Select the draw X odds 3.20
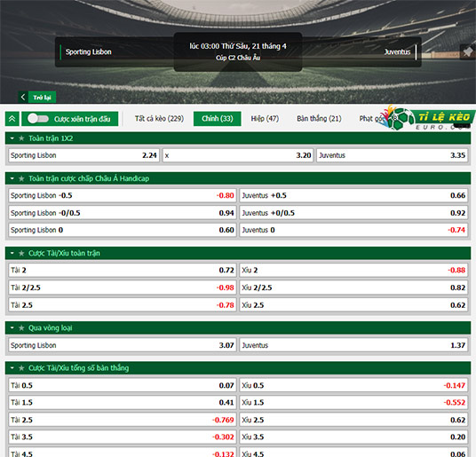Image resolution: width=476 pixels, height=457 pixels. pos(238,155)
